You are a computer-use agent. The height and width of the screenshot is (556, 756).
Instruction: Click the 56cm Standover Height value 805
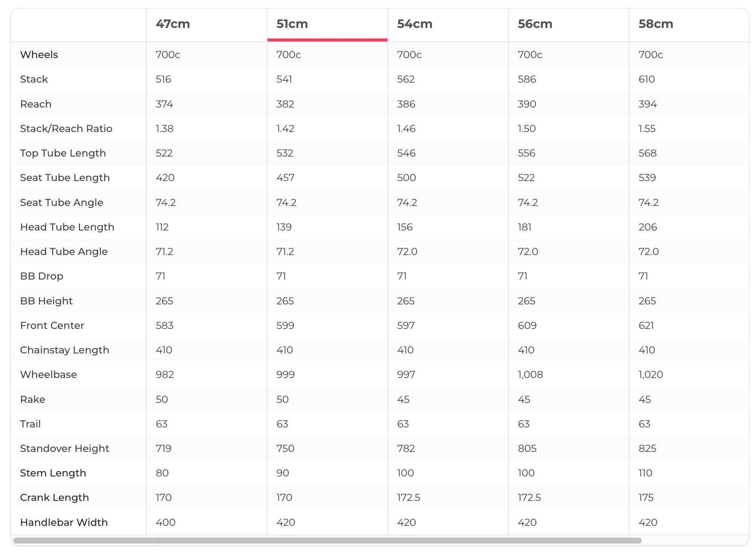point(527,448)
